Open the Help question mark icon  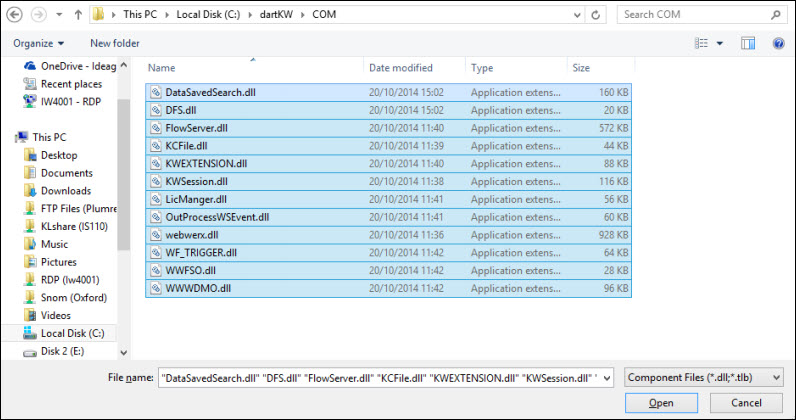pos(778,43)
